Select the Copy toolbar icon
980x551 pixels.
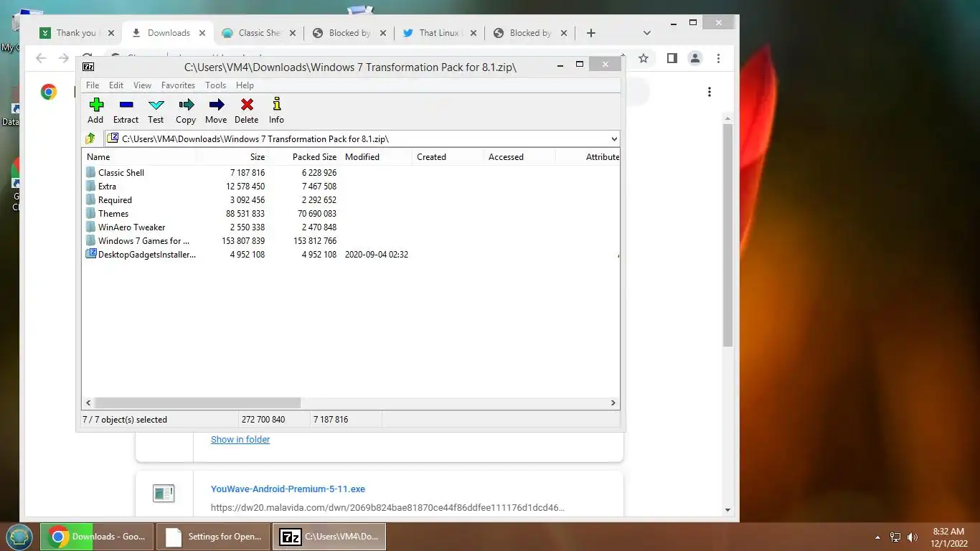tap(186, 105)
